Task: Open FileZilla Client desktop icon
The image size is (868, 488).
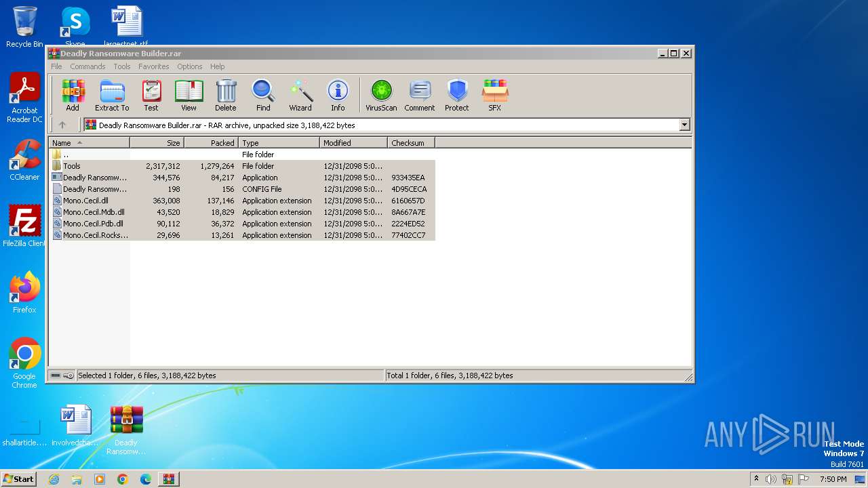Action: (x=24, y=226)
